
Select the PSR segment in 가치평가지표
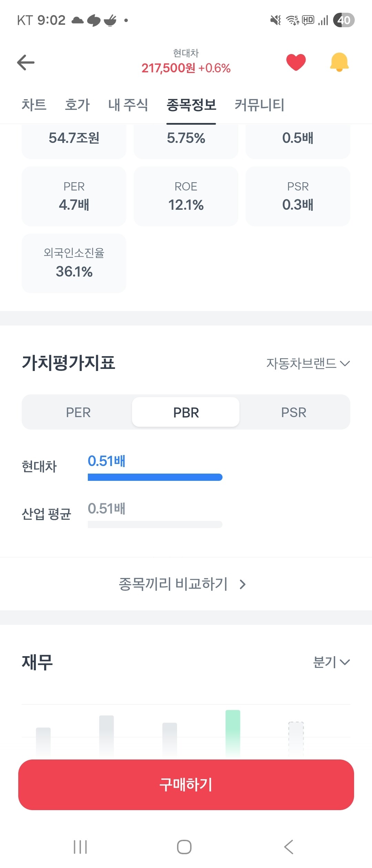[x=293, y=412]
